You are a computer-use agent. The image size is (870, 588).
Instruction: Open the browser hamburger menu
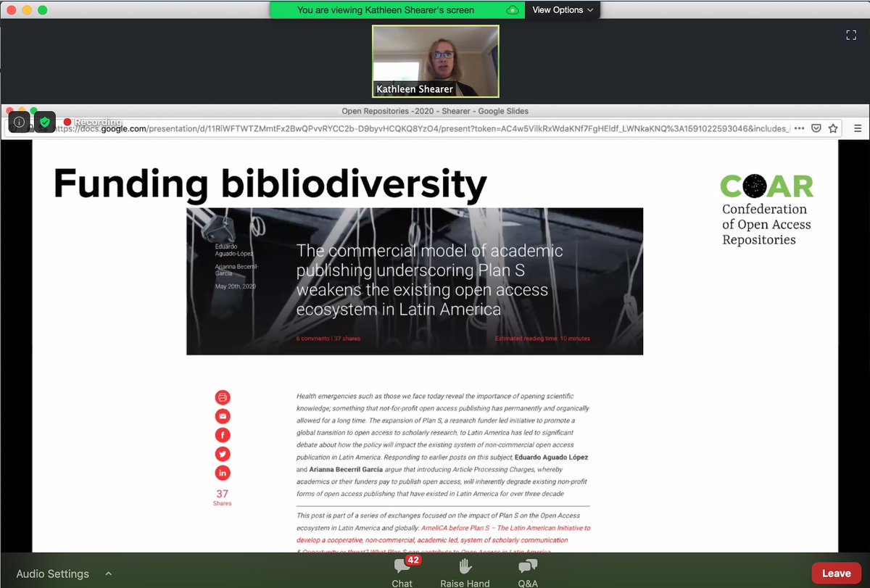[858, 128]
